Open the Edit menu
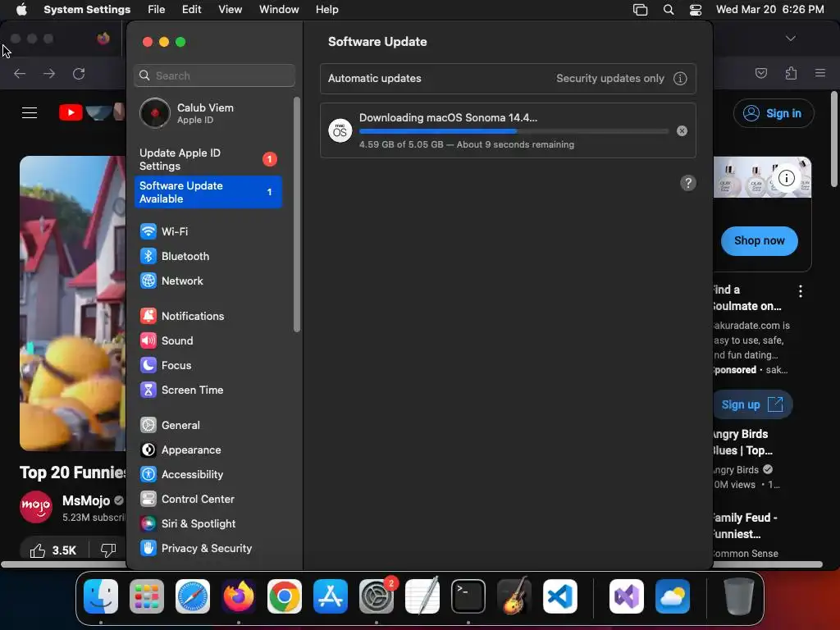Screen dimensions: 840x630 (191, 10)
